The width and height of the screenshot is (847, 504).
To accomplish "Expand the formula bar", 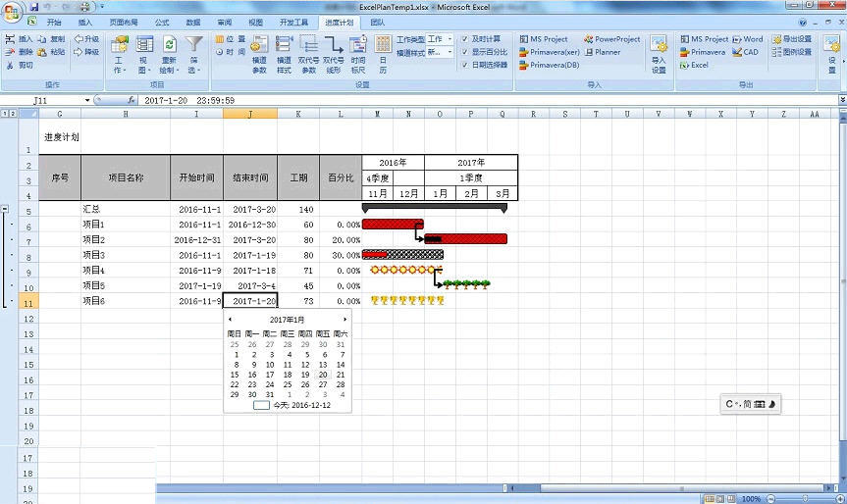I will click(x=842, y=100).
